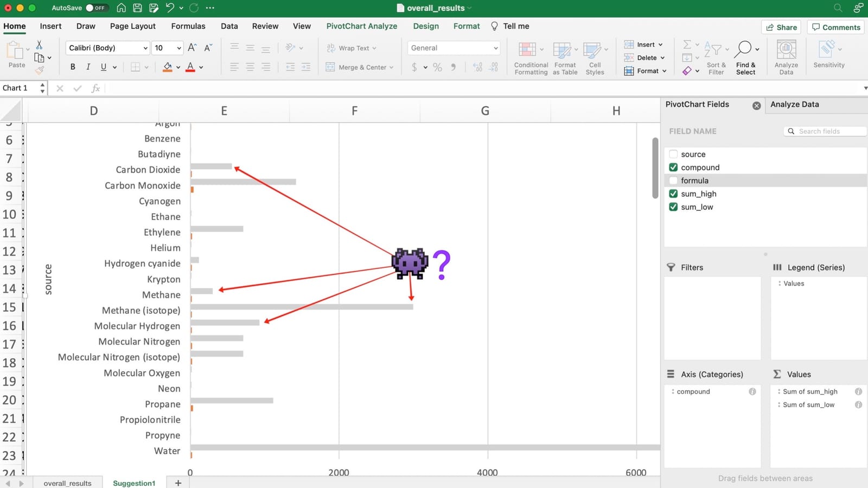The image size is (868, 488).
Task: Click the Share button
Action: 781,27
